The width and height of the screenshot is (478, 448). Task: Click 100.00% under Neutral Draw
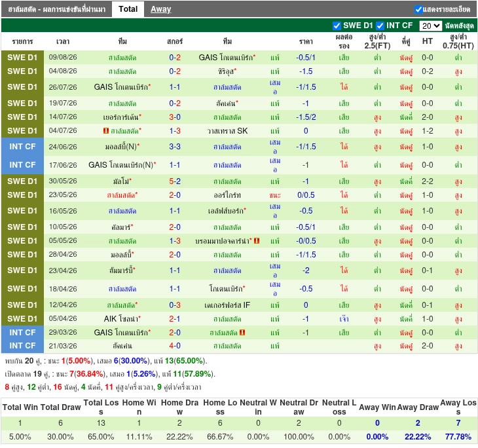coord(299,437)
